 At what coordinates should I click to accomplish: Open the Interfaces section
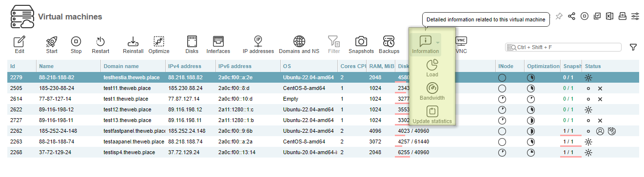(218, 44)
